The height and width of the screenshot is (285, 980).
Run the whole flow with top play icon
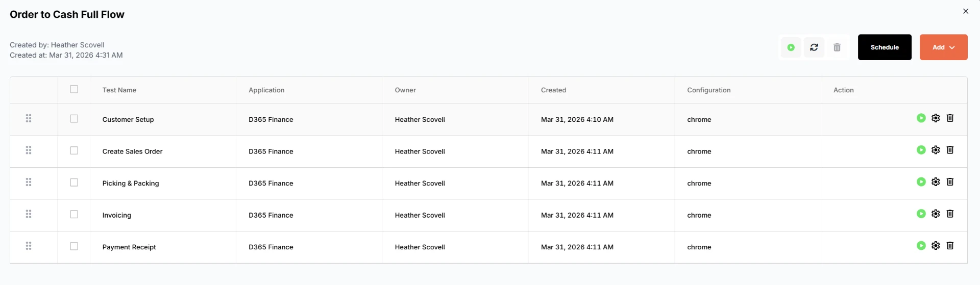pyautogui.click(x=791, y=47)
